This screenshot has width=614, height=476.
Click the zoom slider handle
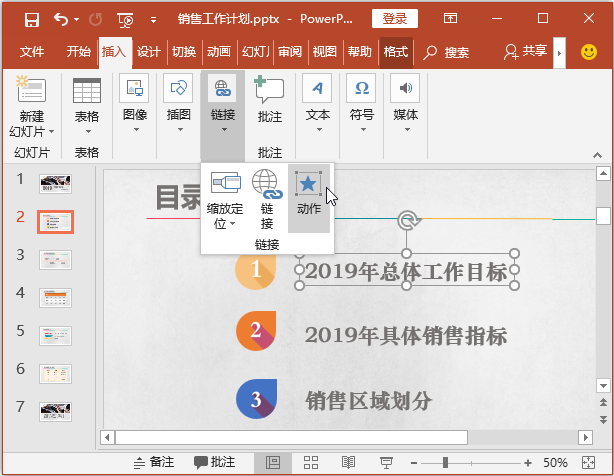point(445,463)
